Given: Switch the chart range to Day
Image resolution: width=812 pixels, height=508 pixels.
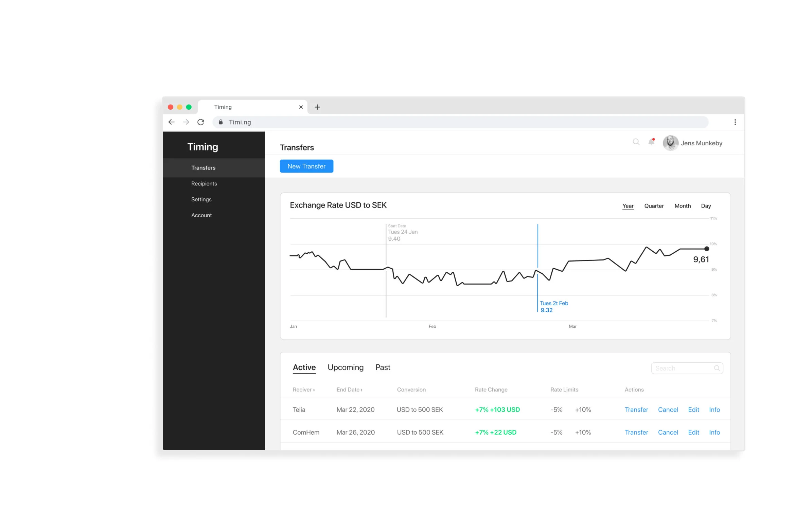Looking at the screenshot, I should [x=706, y=206].
